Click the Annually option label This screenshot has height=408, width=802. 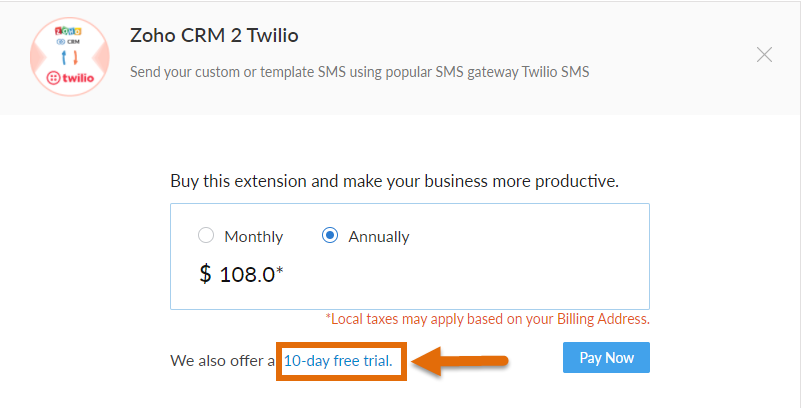point(379,237)
